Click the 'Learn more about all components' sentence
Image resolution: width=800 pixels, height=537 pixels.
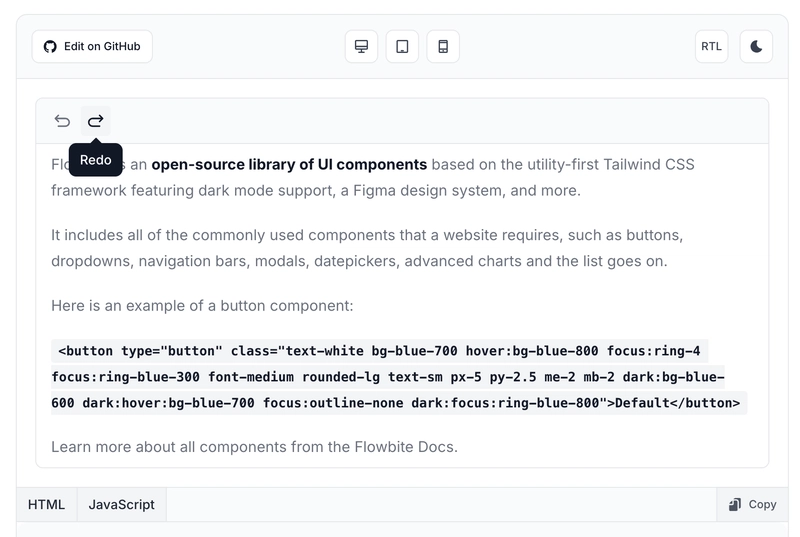(254, 447)
